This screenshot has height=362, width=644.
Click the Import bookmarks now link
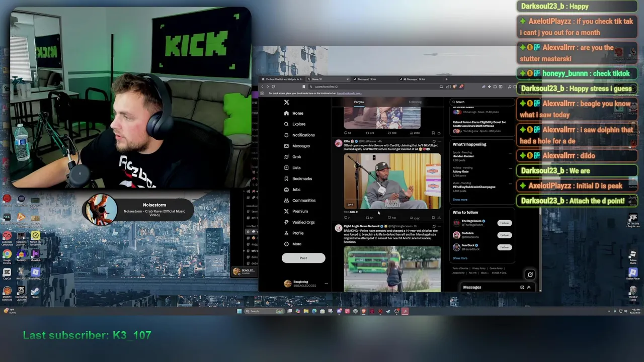coord(349,94)
